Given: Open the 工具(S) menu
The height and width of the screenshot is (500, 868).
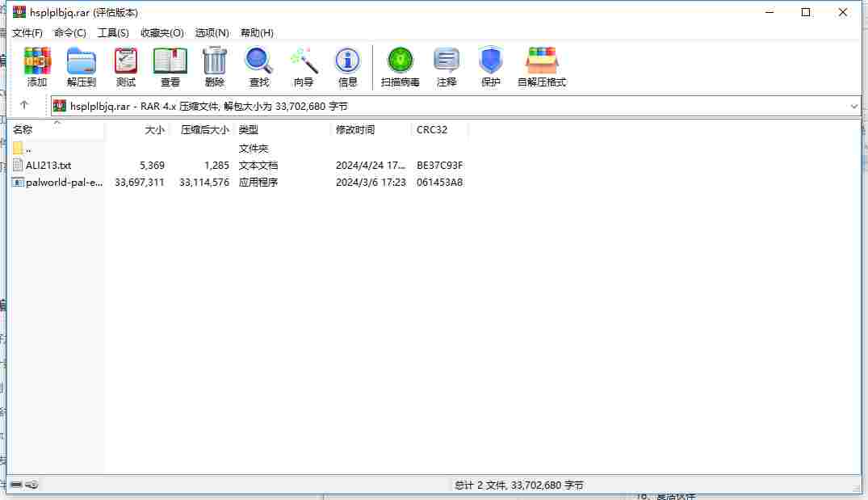Looking at the screenshot, I should (113, 32).
